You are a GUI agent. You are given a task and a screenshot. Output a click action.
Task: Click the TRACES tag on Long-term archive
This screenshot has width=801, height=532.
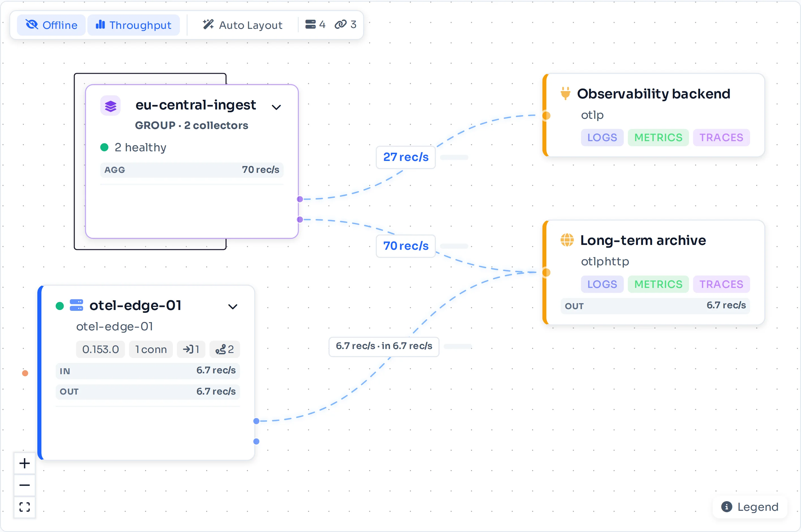coord(721,284)
